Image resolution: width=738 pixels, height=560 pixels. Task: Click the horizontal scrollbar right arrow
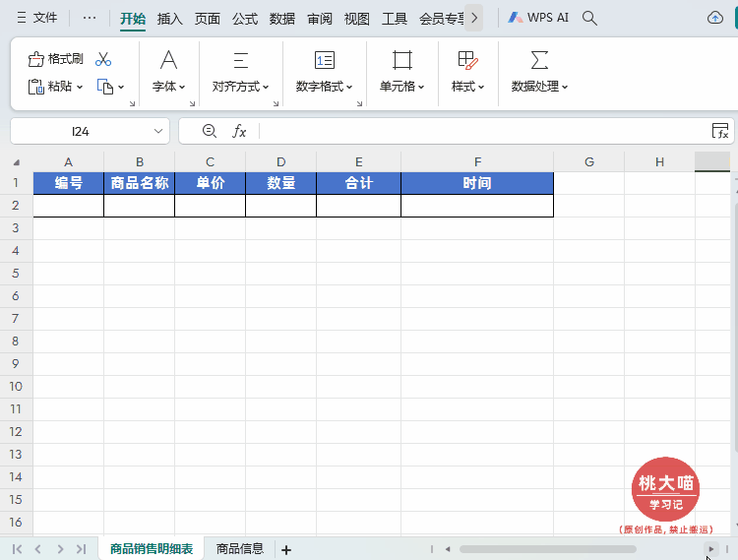710,549
